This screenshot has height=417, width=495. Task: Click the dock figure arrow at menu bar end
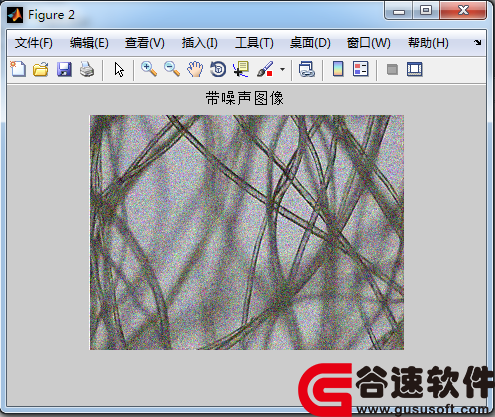[478, 42]
